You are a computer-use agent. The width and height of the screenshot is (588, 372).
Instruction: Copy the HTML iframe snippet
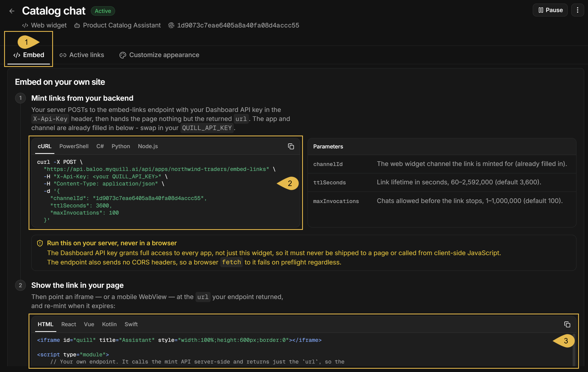click(567, 325)
